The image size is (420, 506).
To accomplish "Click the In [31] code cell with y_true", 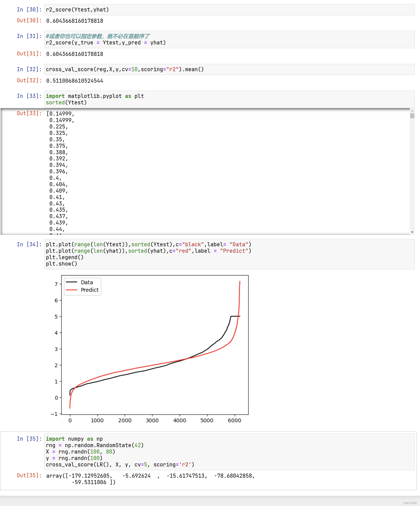I will pyautogui.click(x=229, y=40).
